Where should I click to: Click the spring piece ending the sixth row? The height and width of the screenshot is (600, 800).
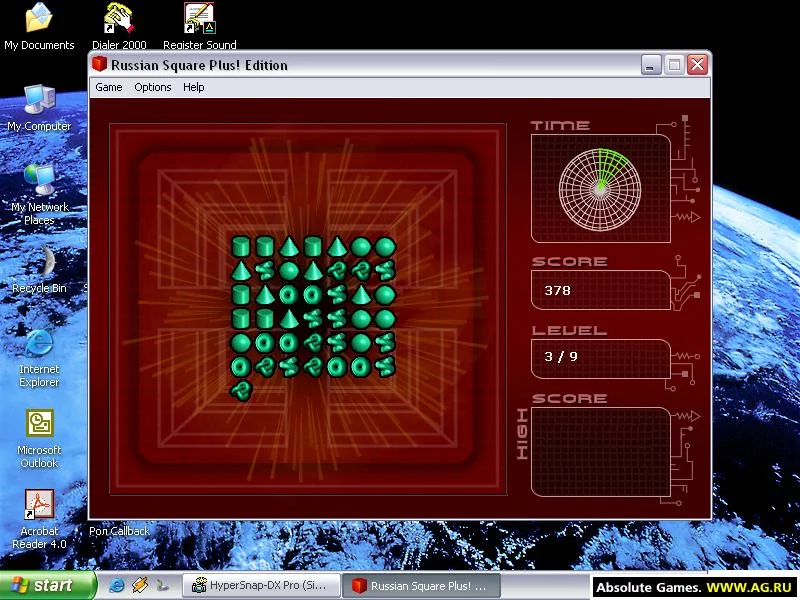pos(385,366)
